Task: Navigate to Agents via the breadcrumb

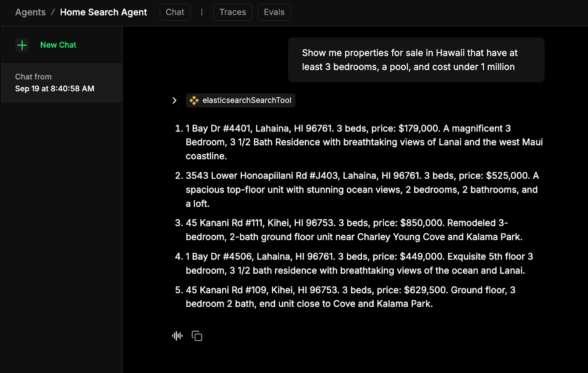Action: coord(30,12)
